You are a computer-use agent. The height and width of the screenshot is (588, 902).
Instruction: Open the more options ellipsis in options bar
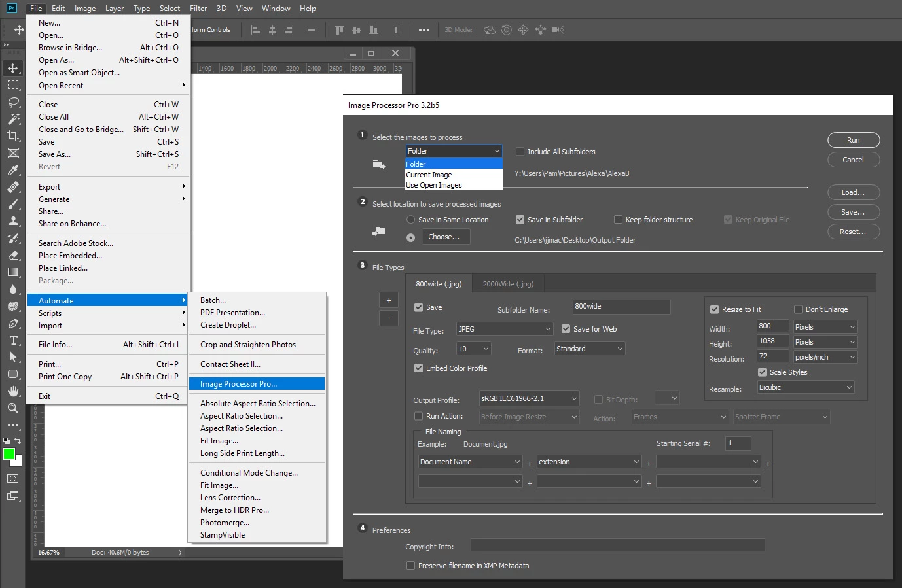[x=424, y=30]
